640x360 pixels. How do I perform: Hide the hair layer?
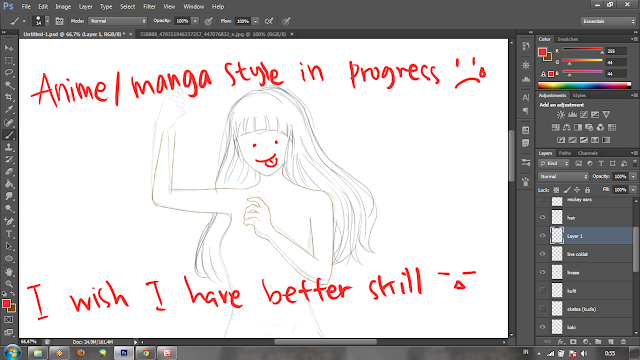(542, 218)
